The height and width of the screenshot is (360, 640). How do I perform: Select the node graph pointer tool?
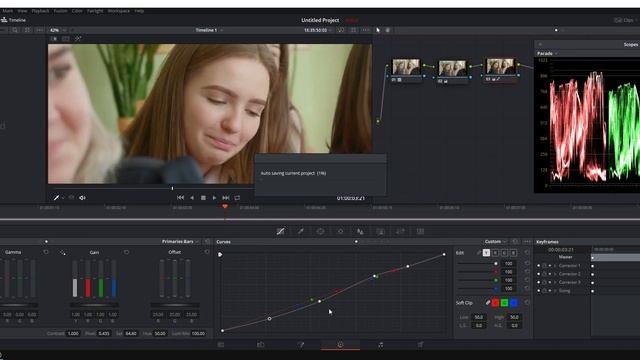(x=378, y=30)
